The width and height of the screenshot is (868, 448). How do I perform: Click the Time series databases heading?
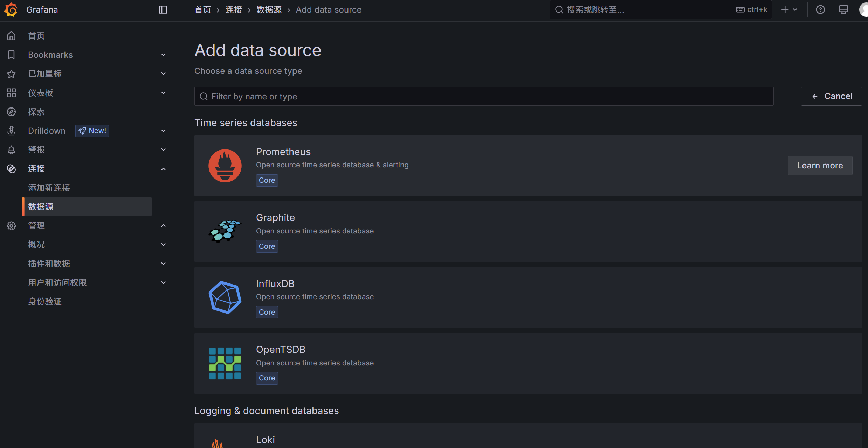(246, 122)
